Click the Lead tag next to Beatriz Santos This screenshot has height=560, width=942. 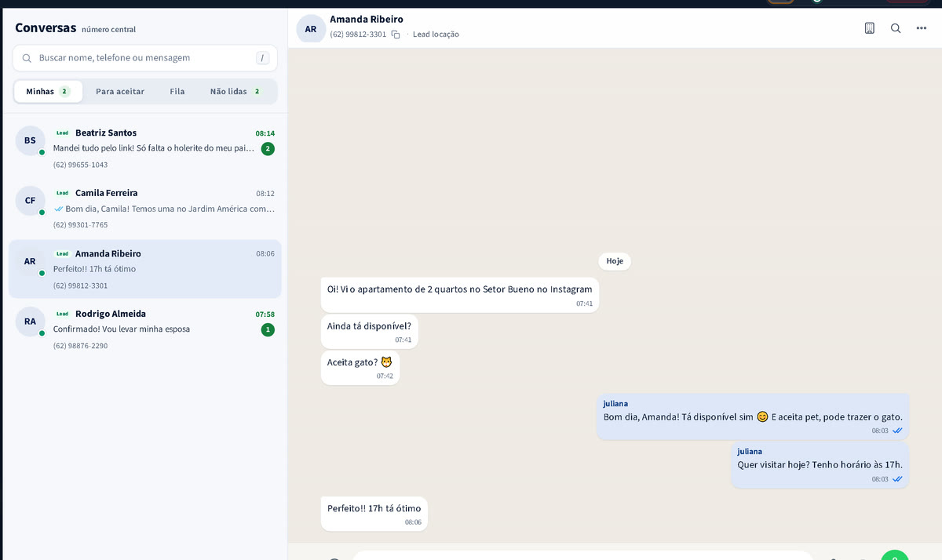(x=62, y=133)
